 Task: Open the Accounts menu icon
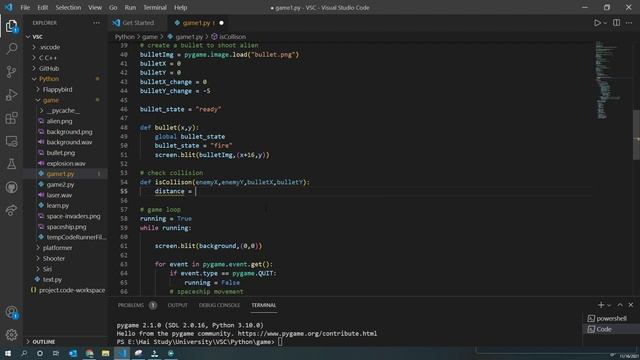point(11,312)
